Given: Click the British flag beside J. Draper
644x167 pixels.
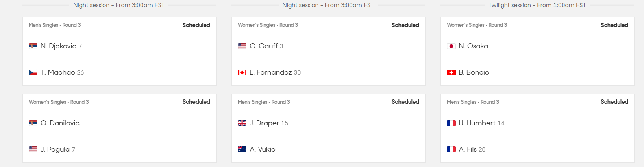Looking at the screenshot, I should coord(242,123).
